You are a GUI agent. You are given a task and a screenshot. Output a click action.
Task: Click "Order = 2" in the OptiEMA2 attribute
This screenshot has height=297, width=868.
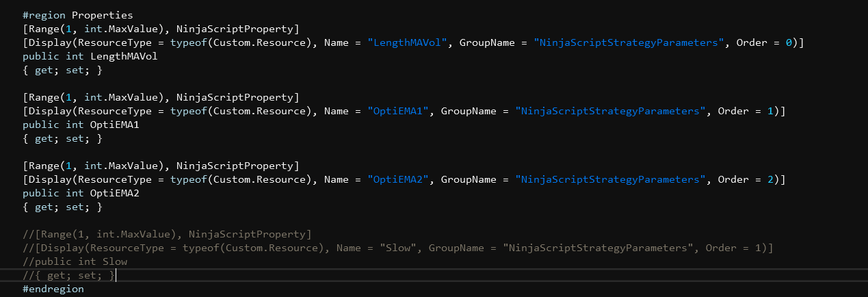[745, 179]
